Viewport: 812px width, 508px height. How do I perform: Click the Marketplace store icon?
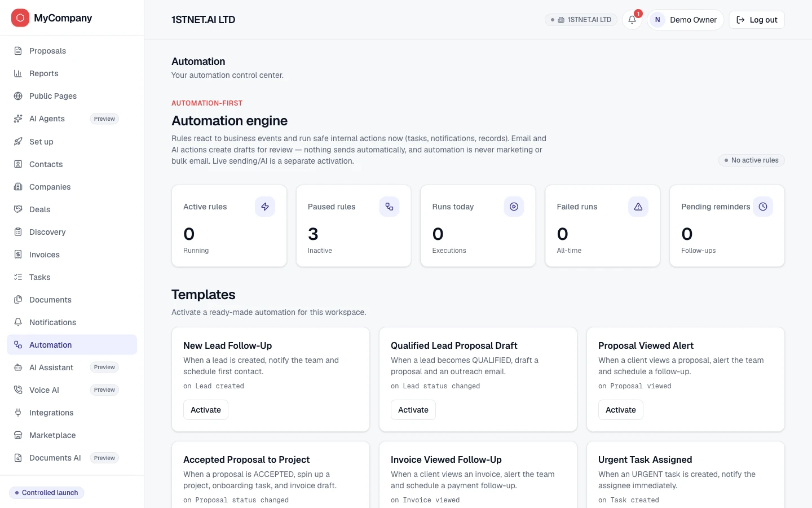pyautogui.click(x=18, y=435)
